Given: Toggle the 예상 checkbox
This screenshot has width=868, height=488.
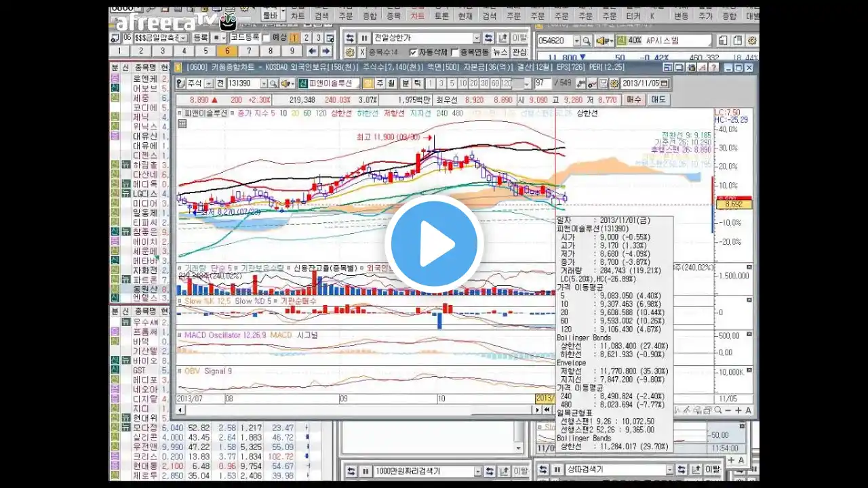Looking at the screenshot, I should point(266,38).
